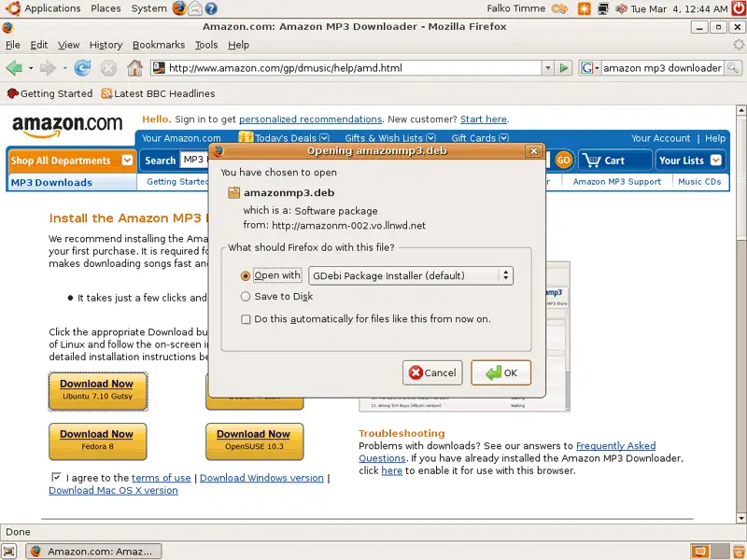Click the Music CDs tab
This screenshot has height=560, width=747.
pyautogui.click(x=699, y=182)
